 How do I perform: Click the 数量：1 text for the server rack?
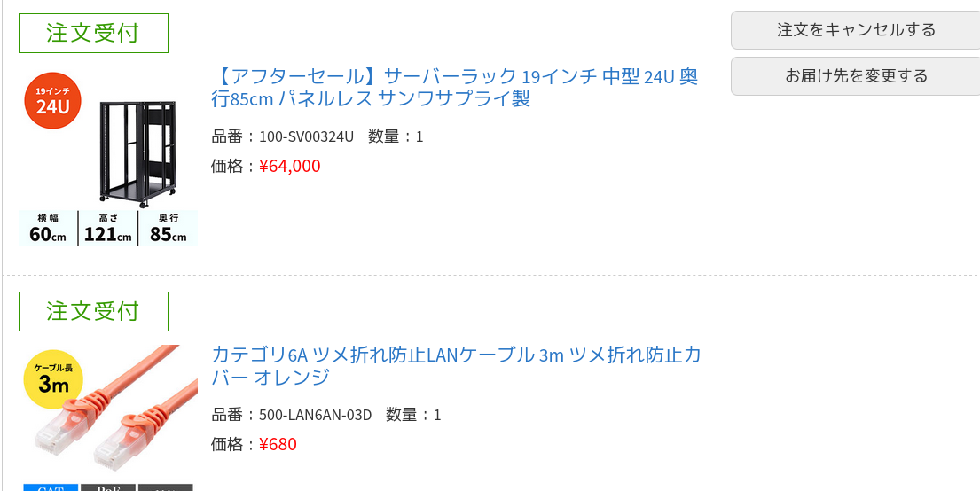[396, 136]
